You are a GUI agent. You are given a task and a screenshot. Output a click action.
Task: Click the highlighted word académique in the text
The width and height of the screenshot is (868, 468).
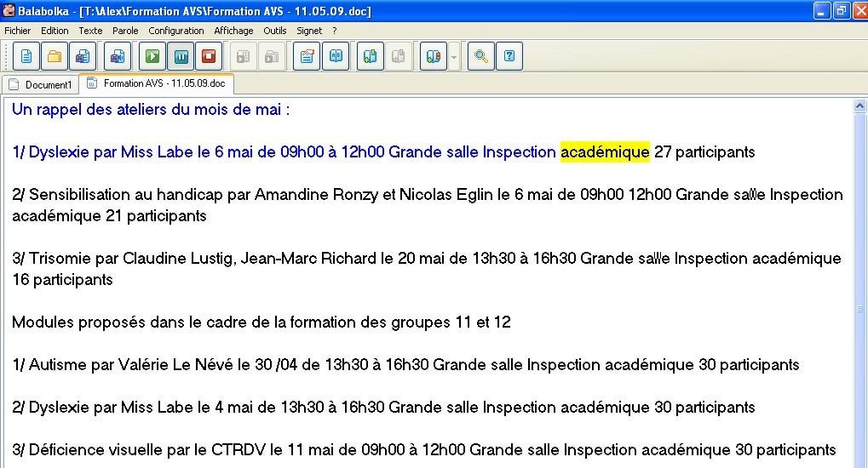(605, 152)
